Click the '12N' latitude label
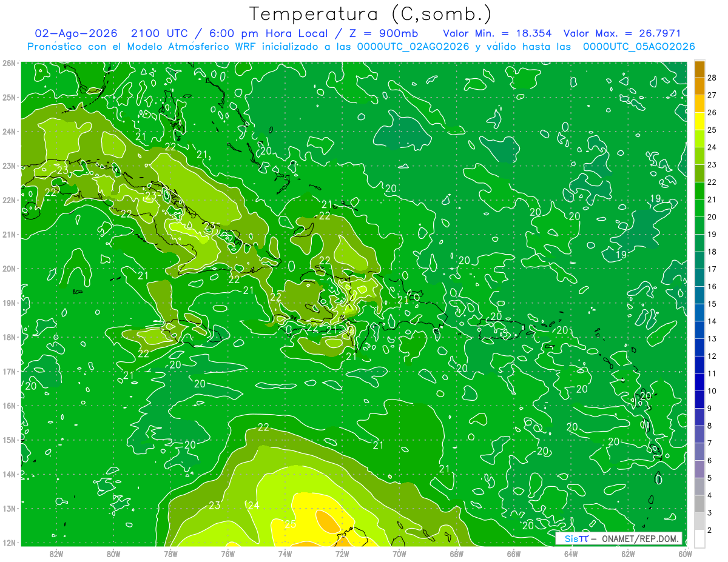 [9, 543]
